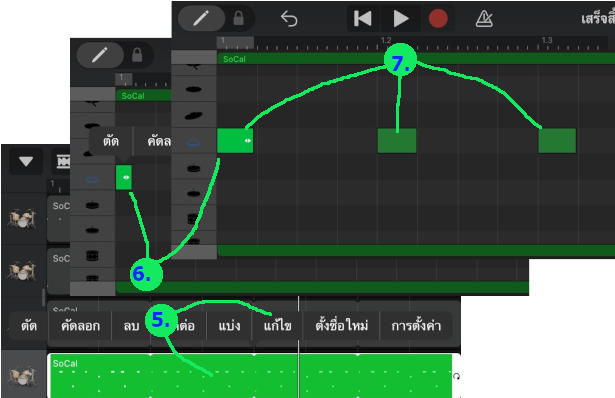Go to beginning with the rewind button
Screen dimensions: 615x398
tap(363, 18)
